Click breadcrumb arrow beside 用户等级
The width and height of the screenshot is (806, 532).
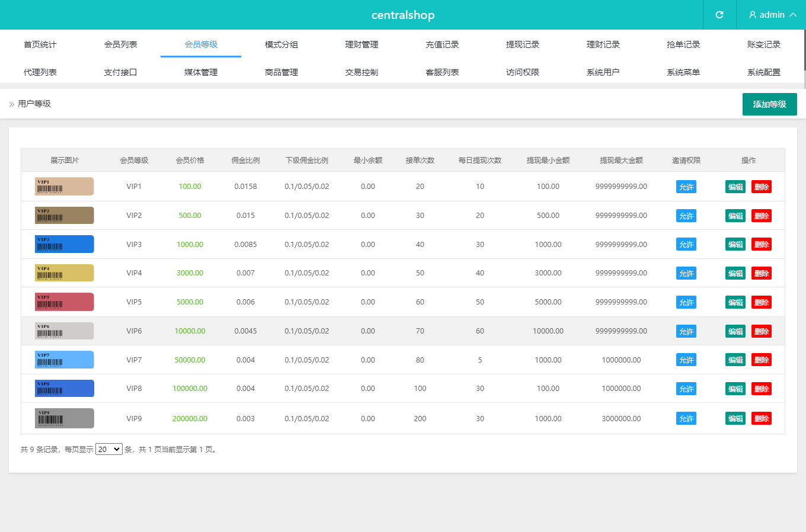[12, 104]
